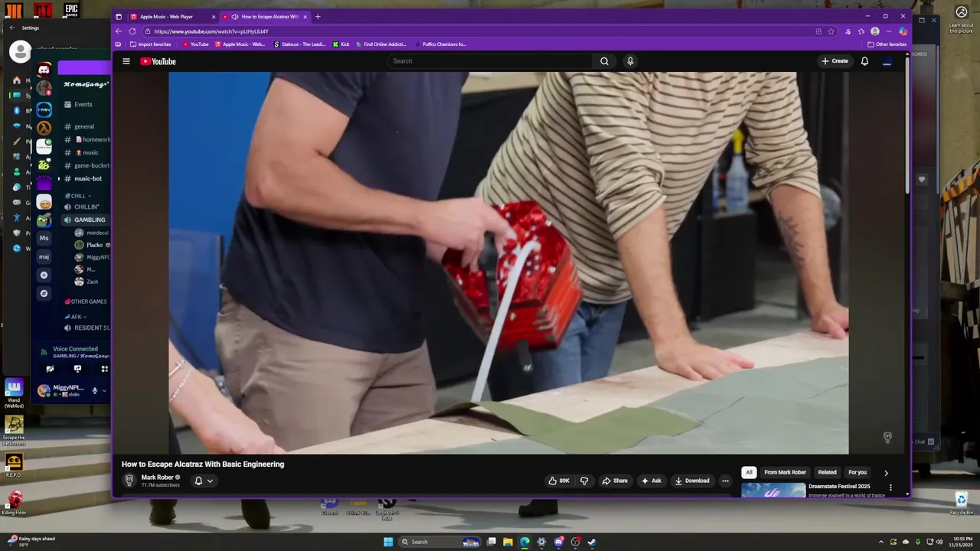Go back in the browser
This screenshot has height=551, width=980.
pos(118,31)
